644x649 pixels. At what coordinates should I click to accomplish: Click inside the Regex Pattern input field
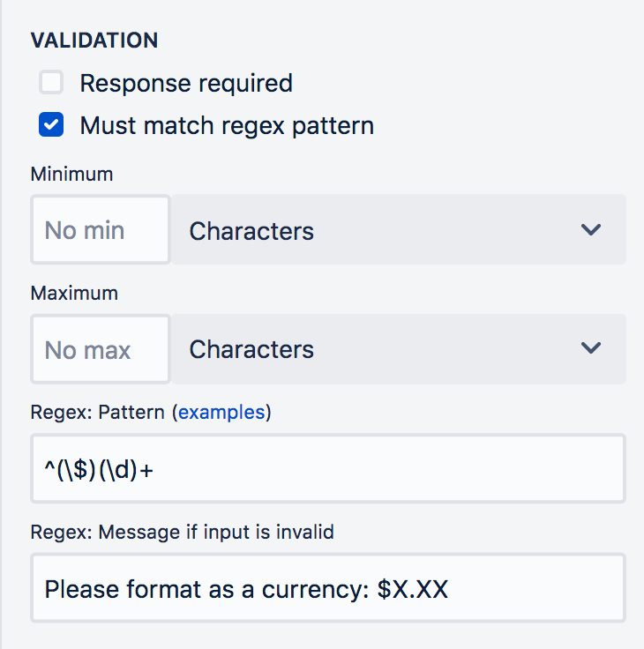pos(328,468)
